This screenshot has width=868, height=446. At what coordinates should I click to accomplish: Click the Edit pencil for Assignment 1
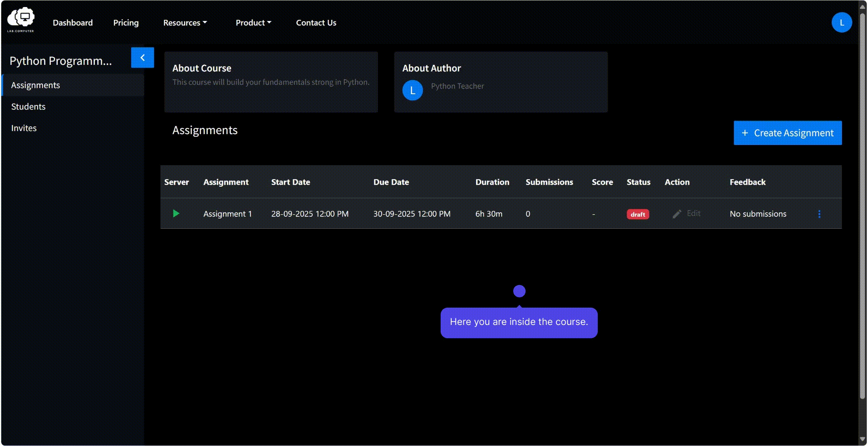click(x=686, y=214)
